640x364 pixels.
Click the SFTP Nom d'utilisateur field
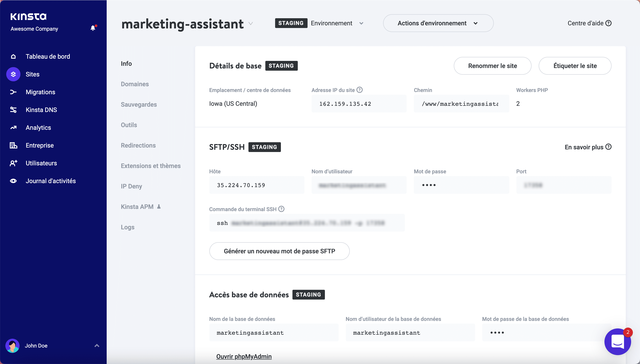(x=359, y=185)
